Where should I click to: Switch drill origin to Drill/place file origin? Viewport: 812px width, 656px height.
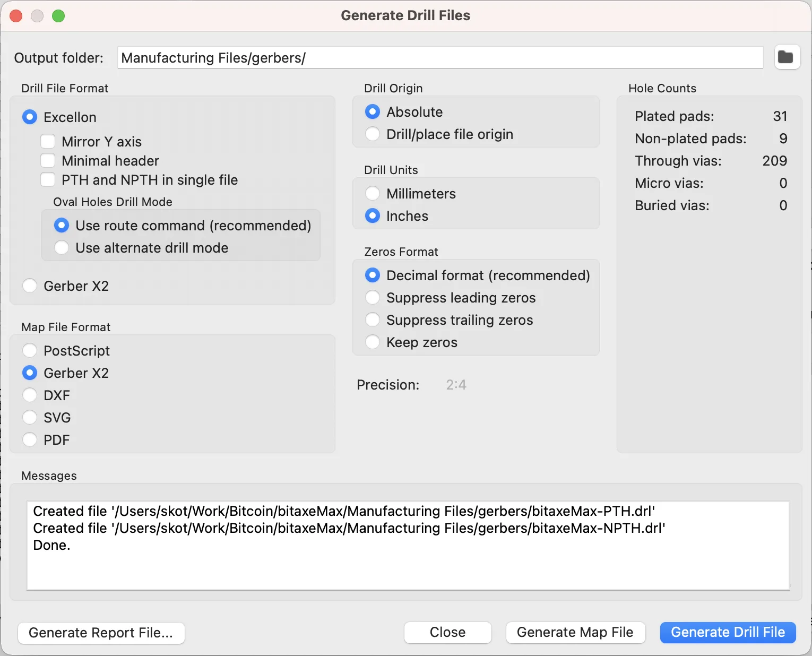click(x=372, y=134)
